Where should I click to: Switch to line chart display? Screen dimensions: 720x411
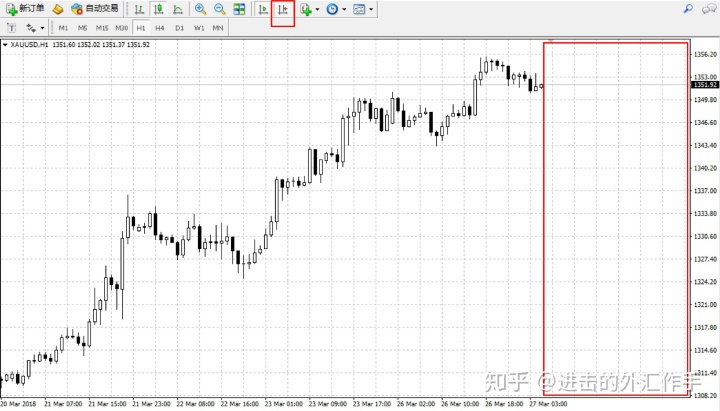[x=178, y=9]
